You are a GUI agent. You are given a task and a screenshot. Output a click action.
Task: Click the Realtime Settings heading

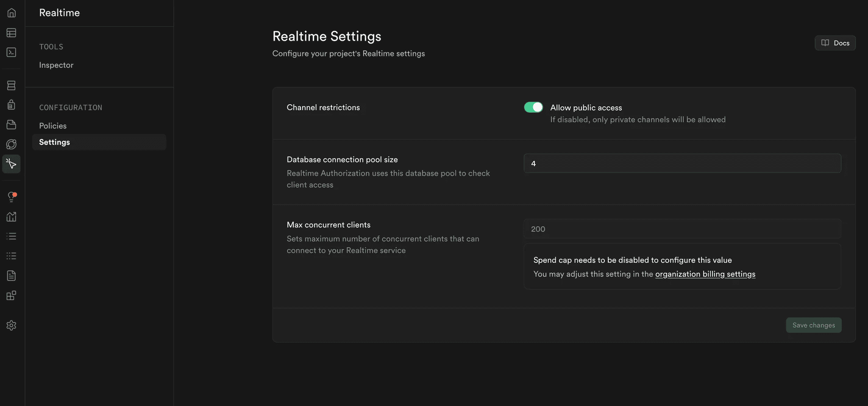tap(327, 36)
